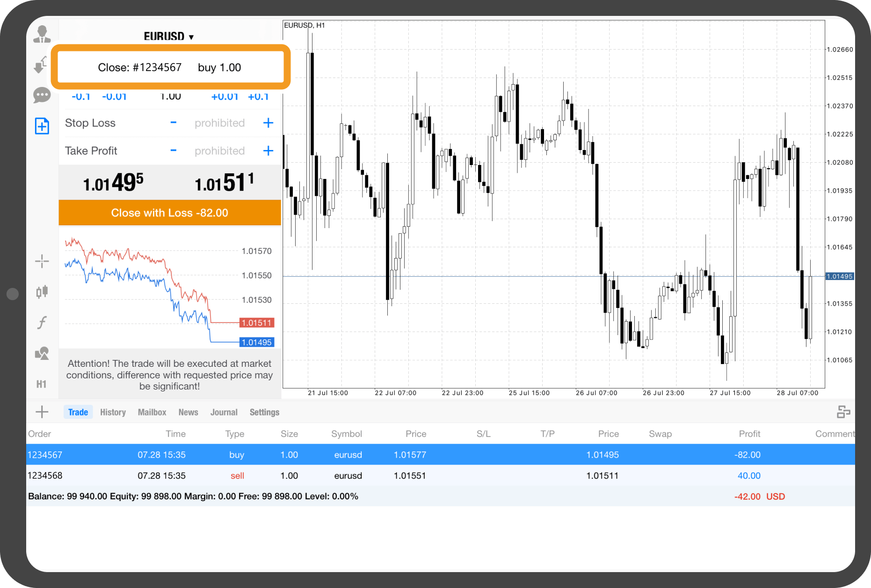The height and width of the screenshot is (588, 871).
Task: Decrease Take Profit with minus button
Action: coord(174,151)
